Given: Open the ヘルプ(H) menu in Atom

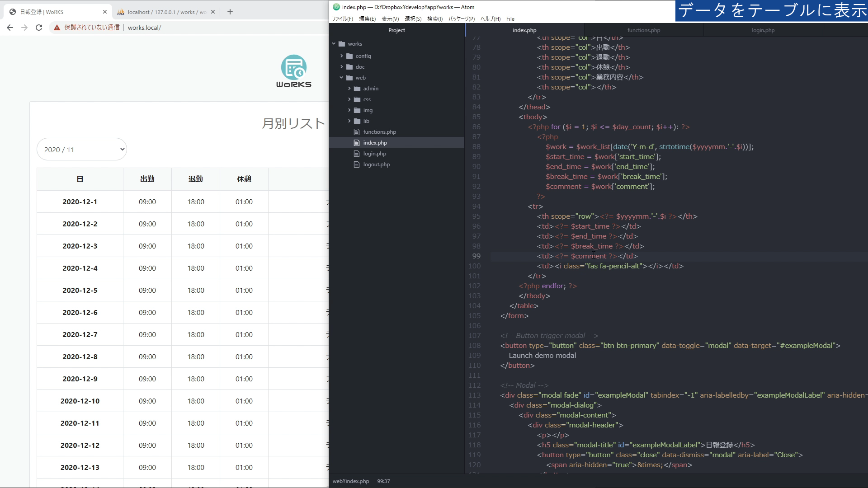Looking at the screenshot, I should [x=491, y=19].
